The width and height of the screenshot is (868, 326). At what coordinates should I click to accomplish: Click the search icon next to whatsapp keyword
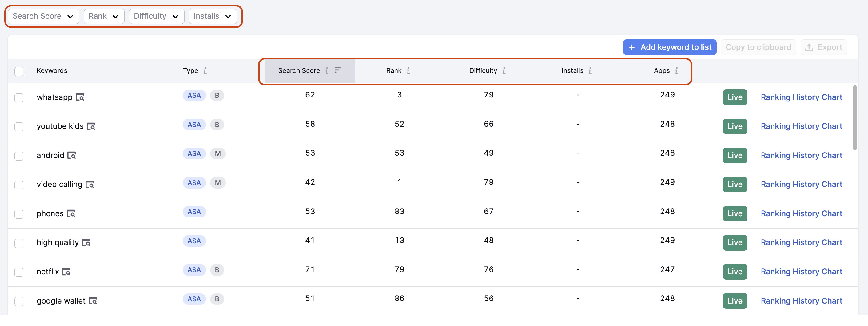80,98
